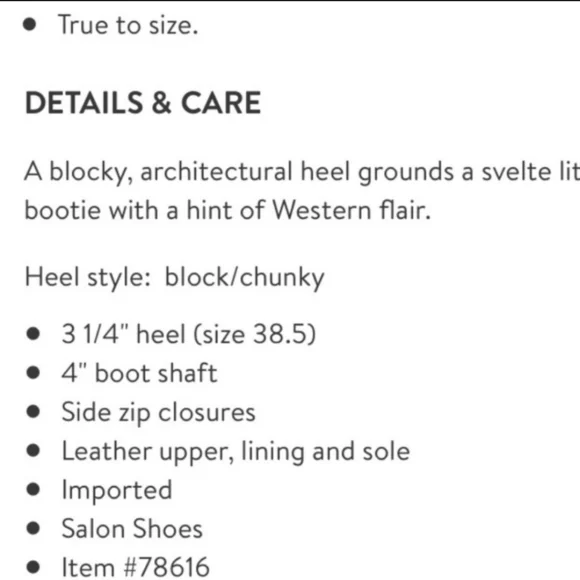The image size is (580, 580).
Task: Click the 4" boot shaft item
Action: (139, 372)
